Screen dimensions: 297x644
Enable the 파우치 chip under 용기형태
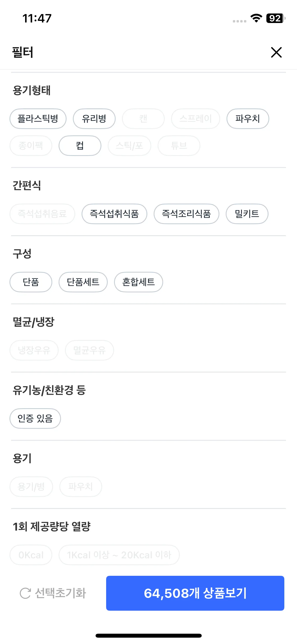248,119
